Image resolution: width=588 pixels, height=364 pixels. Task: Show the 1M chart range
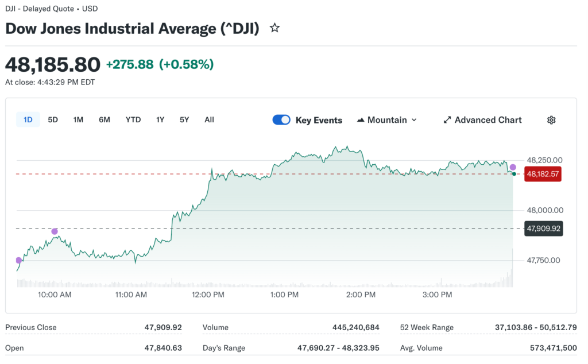[78, 120]
